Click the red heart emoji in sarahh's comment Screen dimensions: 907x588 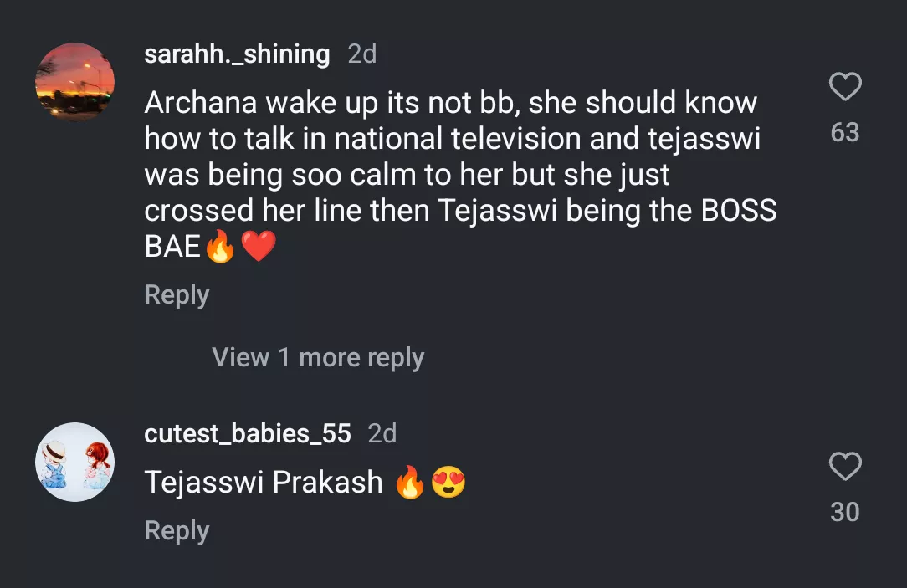258,247
